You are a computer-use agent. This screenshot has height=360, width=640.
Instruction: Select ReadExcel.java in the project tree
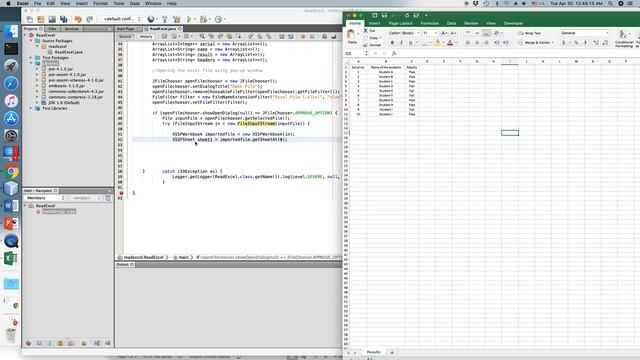tap(68, 52)
